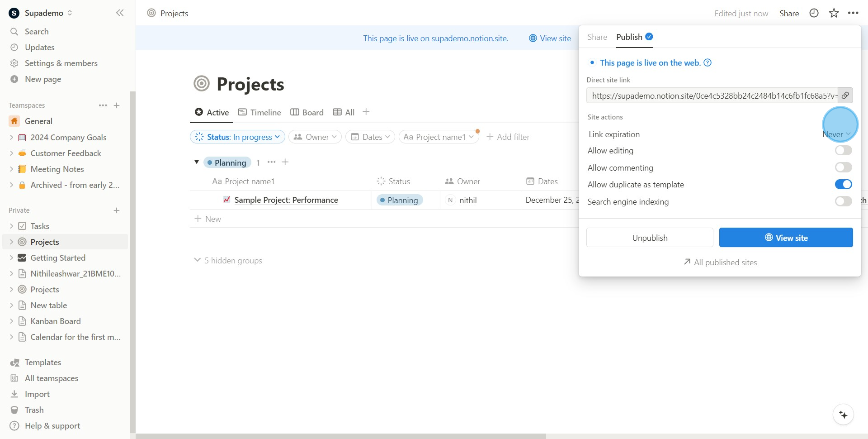Expand Meeting Notes in sidebar
Image resolution: width=868 pixels, height=439 pixels.
tap(11, 169)
